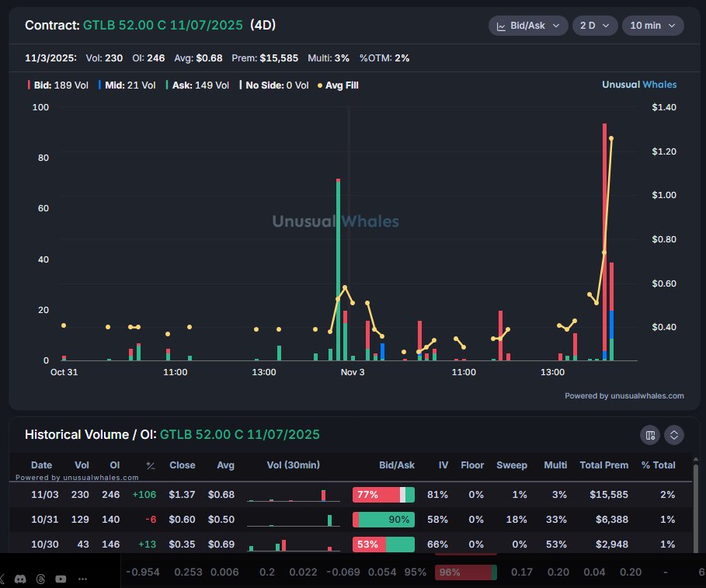This screenshot has width=706, height=588.
Task: Open the column settings icon in Historical Volume
Action: coord(650,435)
